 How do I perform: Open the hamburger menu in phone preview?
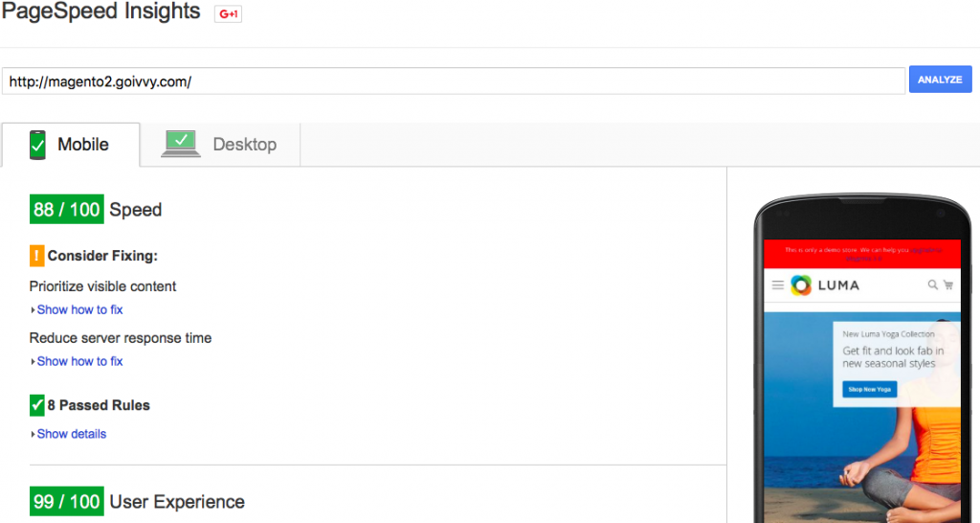[x=777, y=285]
